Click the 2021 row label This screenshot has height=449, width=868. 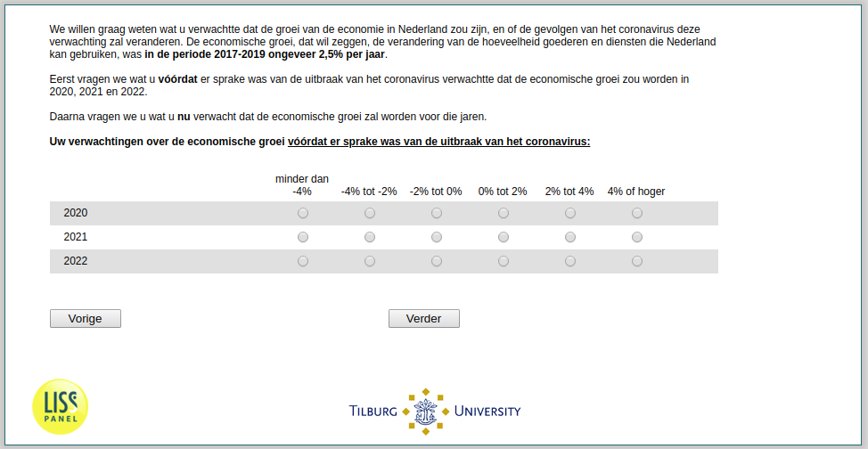pyautogui.click(x=76, y=237)
